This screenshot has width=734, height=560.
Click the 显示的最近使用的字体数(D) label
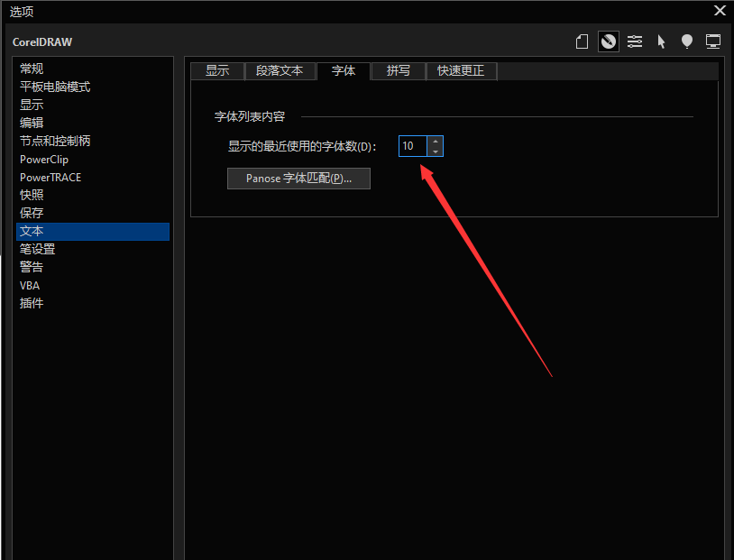click(302, 147)
